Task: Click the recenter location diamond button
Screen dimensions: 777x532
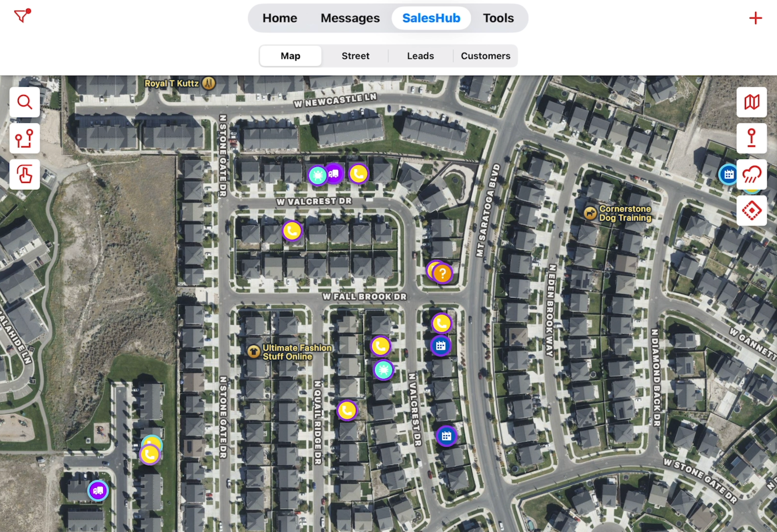Action: pyautogui.click(x=752, y=210)
